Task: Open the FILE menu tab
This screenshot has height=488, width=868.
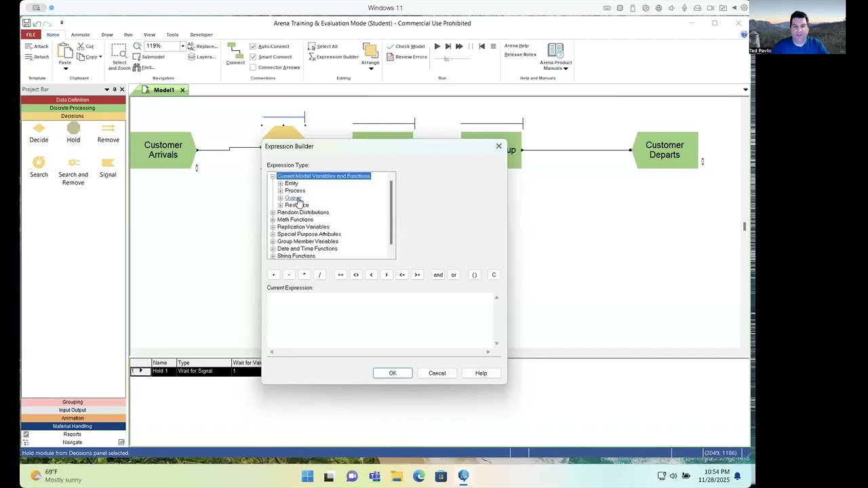Action: (x=31, y=35)
